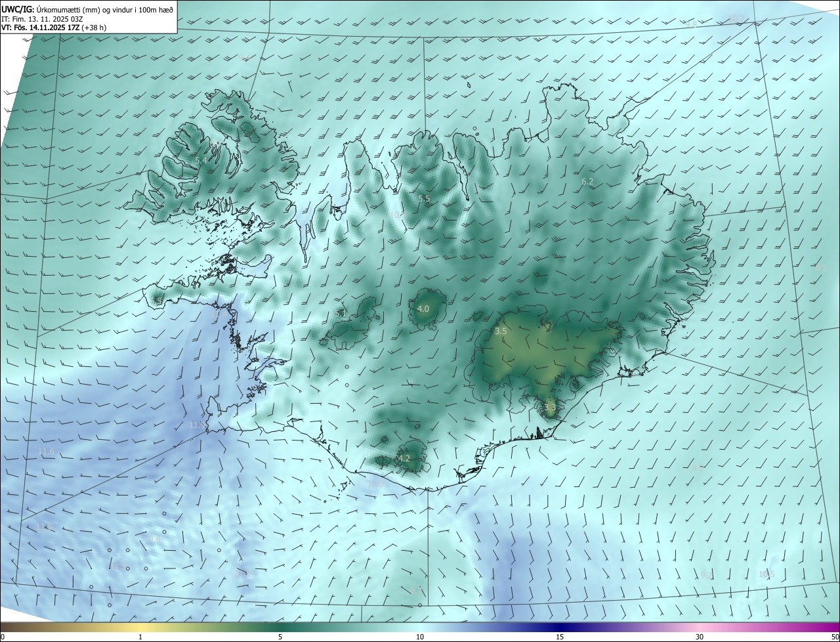Click the 3.5 value on the large glacier
This screenshot has width=840, height=642.
[x=501, y=332]
